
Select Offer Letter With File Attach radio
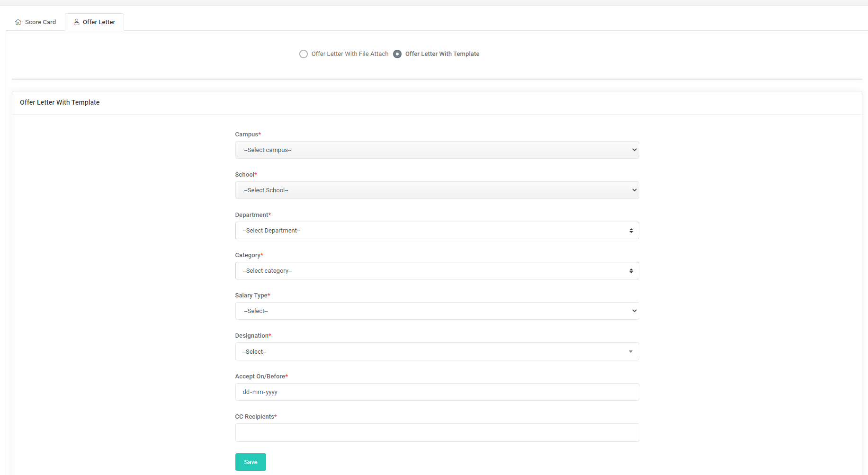304,54
